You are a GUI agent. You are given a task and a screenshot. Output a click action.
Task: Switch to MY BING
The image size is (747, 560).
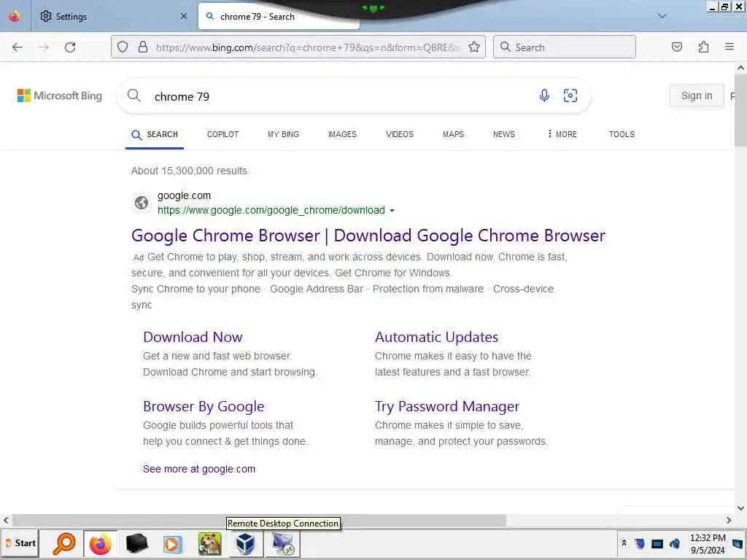(x=283, y=134)
